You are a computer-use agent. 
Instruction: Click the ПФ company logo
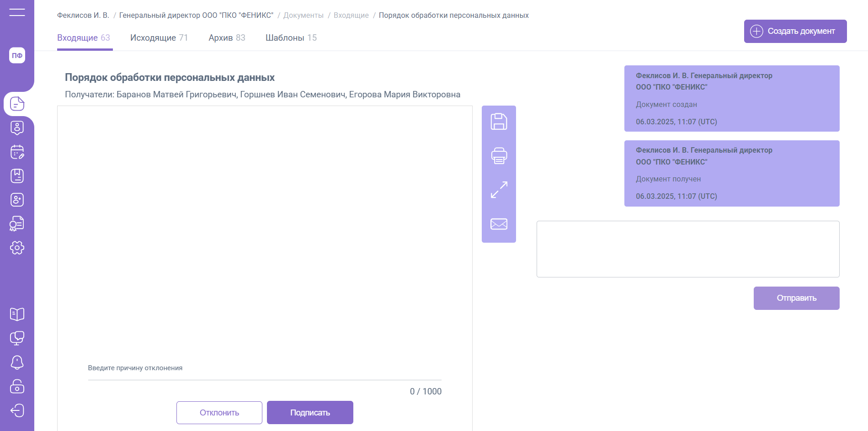tap(17, 55)
